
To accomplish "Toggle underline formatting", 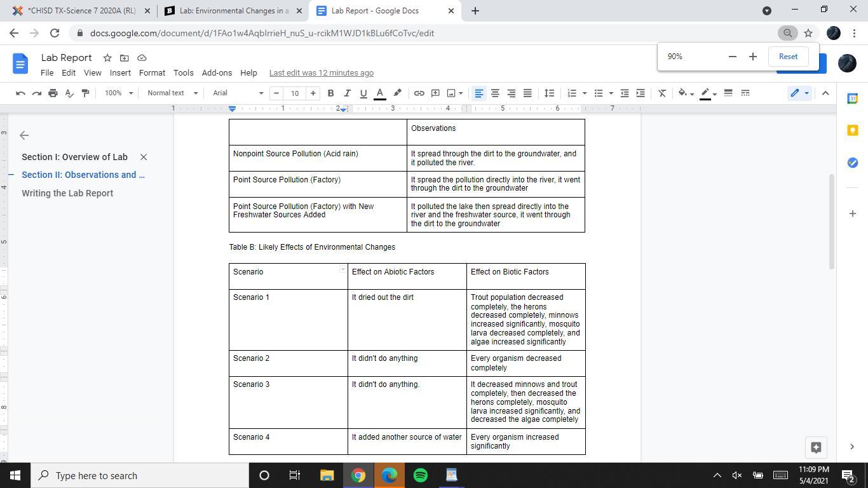I will tap(363, 93).
